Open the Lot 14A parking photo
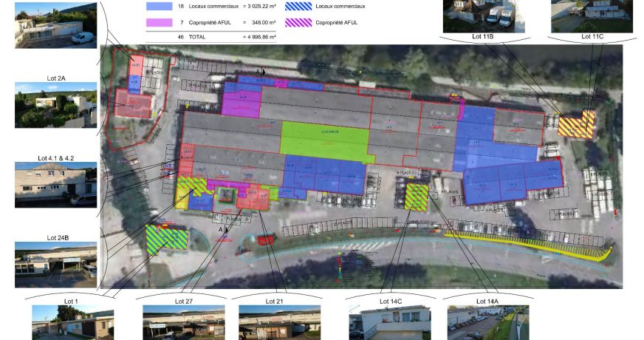Image resolution: width=644 pixels, height=340 pixels. pyautogui.click(x=488, y=322)
